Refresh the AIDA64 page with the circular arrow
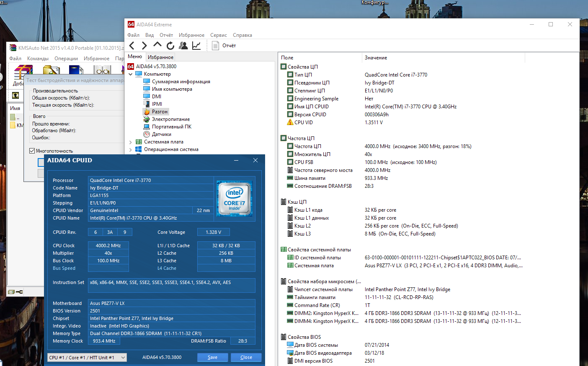The height and width of the screenshot is (366, 588). pos(170,46)
